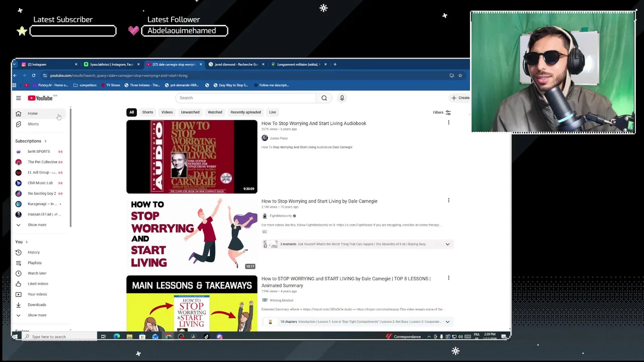Image resolution: width=644 pixels, height=362 pixels.
Task: Open the TV Shows bookmark
Action: 110,85
